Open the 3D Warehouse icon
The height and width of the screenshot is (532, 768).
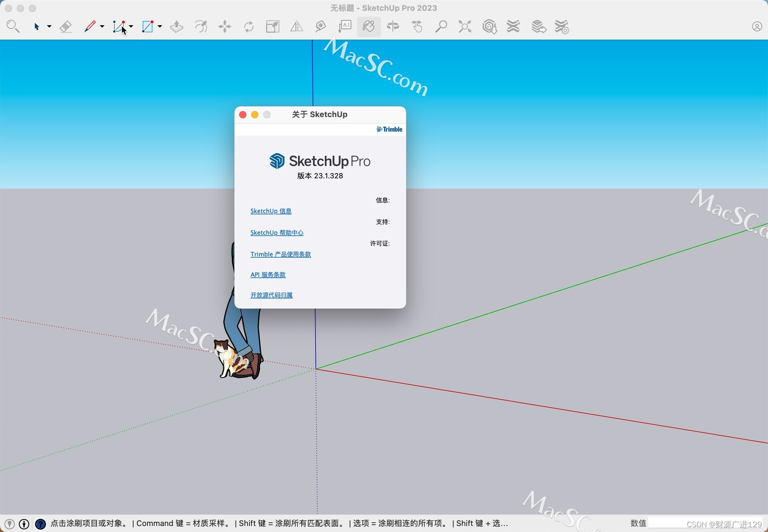490,27
